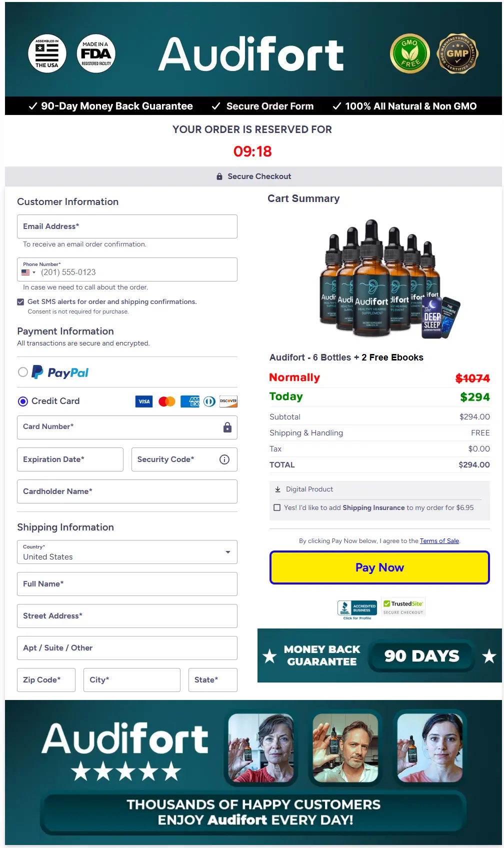Click the Visa card logo
504x848 pixels.
pos(144,401)
